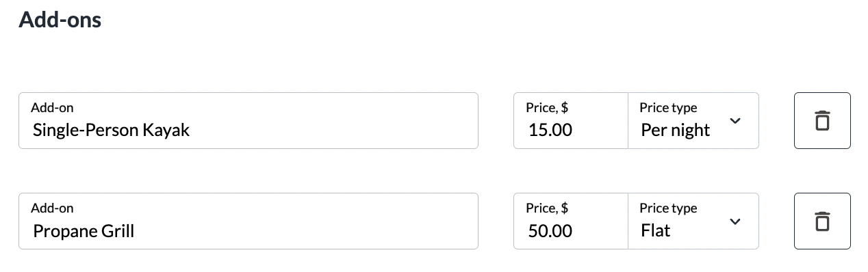Click the Price type label above Per night
868x272 pixels.
click(x=668, y=107)
